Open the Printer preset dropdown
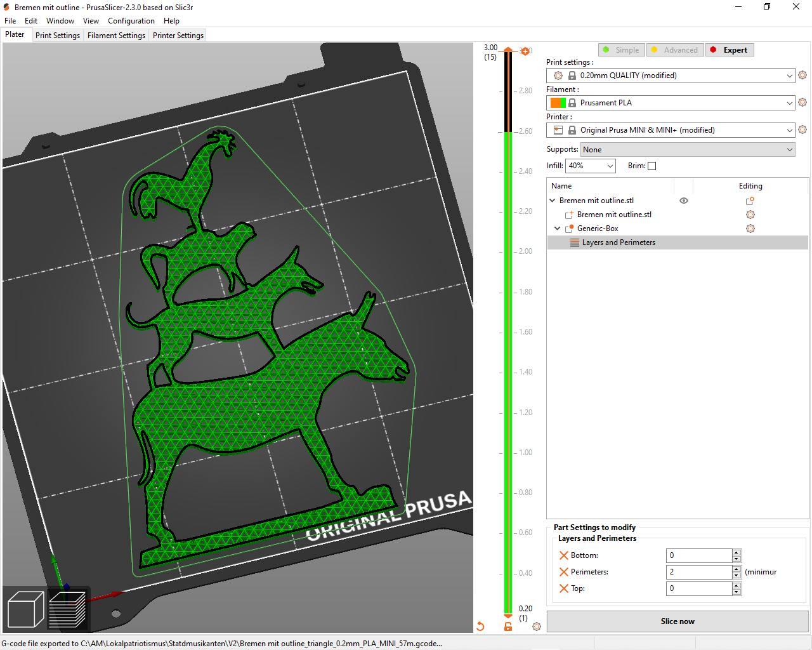The image size is (812, 650). click(x=671, y=130)
